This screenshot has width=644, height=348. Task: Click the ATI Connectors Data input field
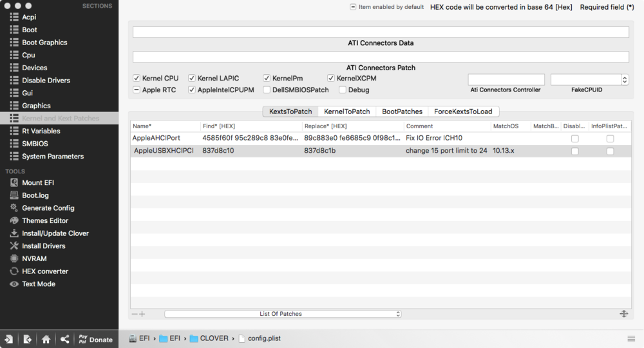381,32
